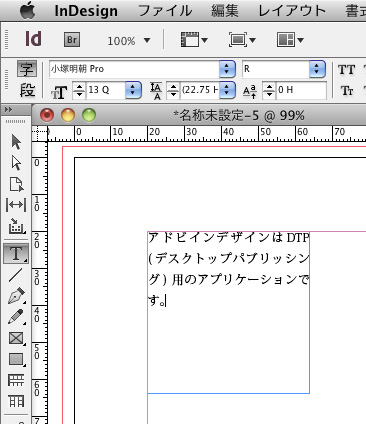This screenshot has height=424, width=366.
Task: Open the ファイル menu
Action: pos(165,11)
